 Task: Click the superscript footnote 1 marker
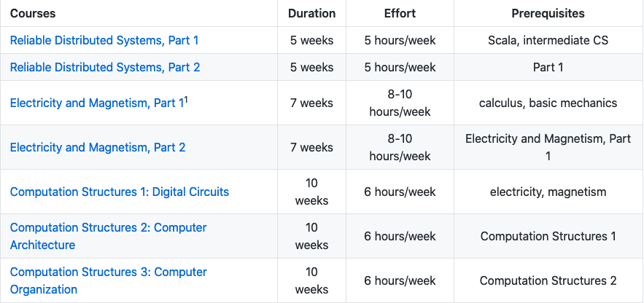[186, 100]
